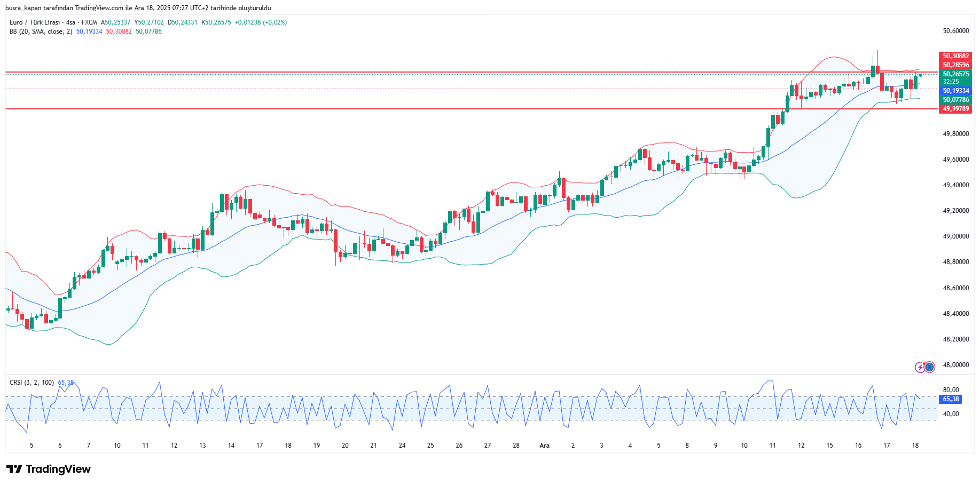Select the CRSI (3, 2, 100) indicator label
The image size is (980, 485).
[x=32, y=383]
